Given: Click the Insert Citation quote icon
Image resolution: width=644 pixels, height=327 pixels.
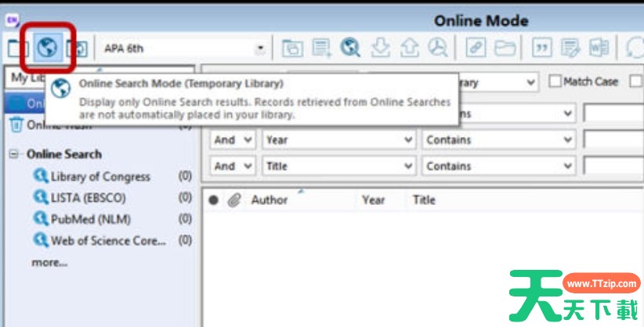Looking at the screenshot, I should [x=541, y=49].
